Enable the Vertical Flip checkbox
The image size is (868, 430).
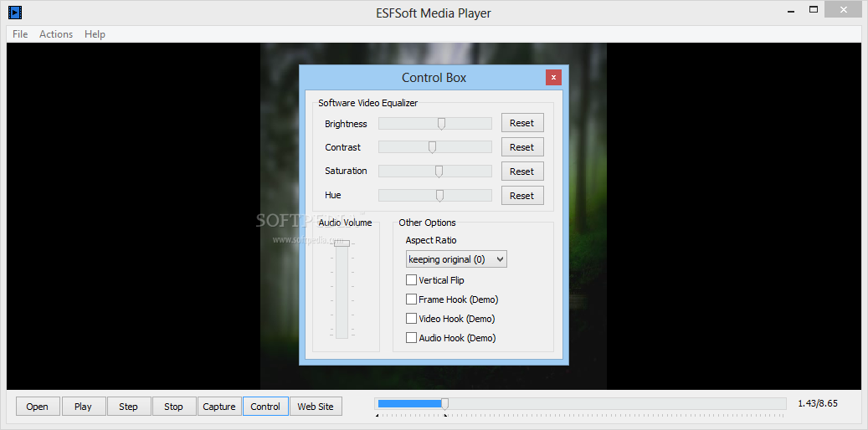click(x=411, y=280)
